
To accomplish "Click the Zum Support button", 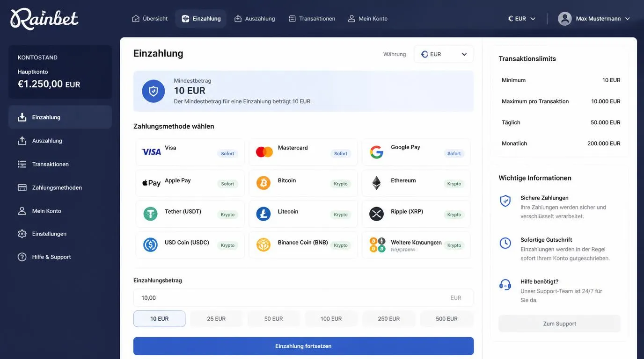I will pyautogui.click(x=559, y=323).
